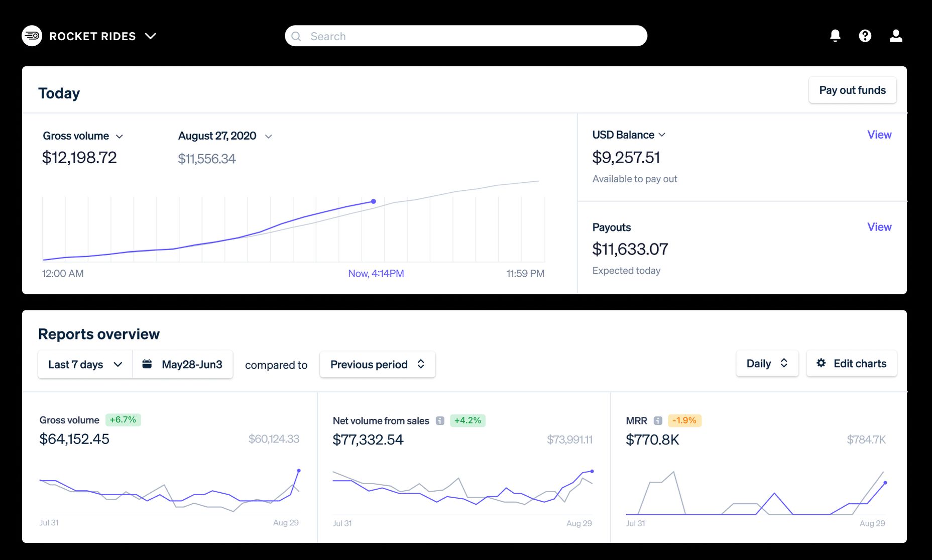Click View link for Payouts
Image resolution: width=932 pixels, height=560 pixels.
point(879,227)
